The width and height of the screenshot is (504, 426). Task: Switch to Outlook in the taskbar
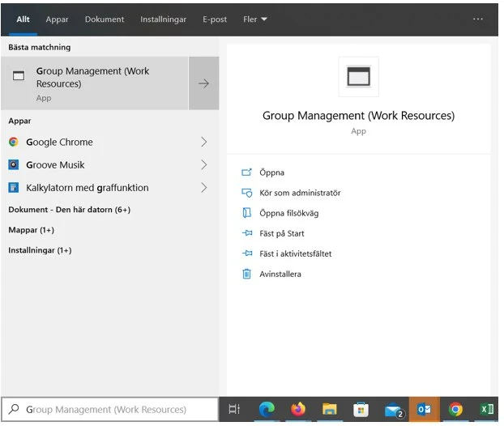(425, 409)
